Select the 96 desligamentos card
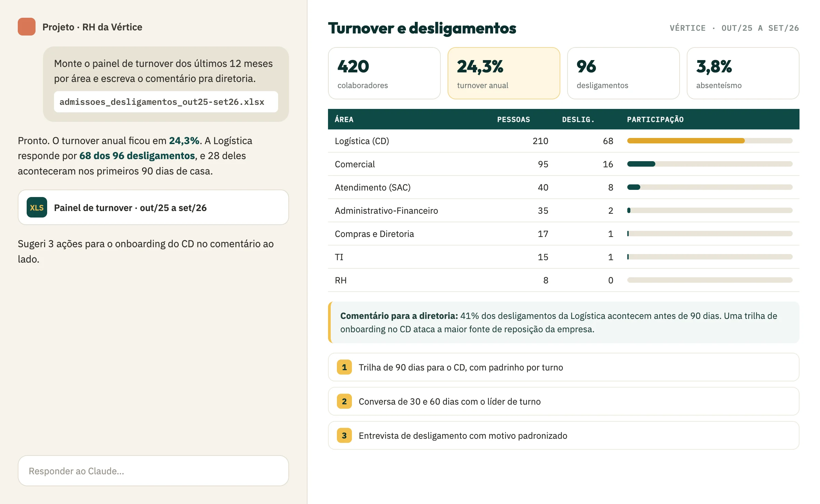The width and height of the screenshot is (820, 504). pos(623,73)
